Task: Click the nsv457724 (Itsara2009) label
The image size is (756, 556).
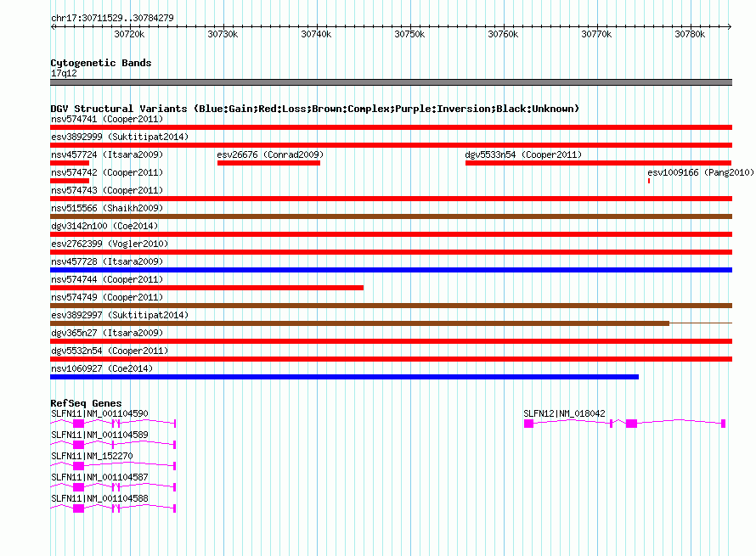Action: 107,154
